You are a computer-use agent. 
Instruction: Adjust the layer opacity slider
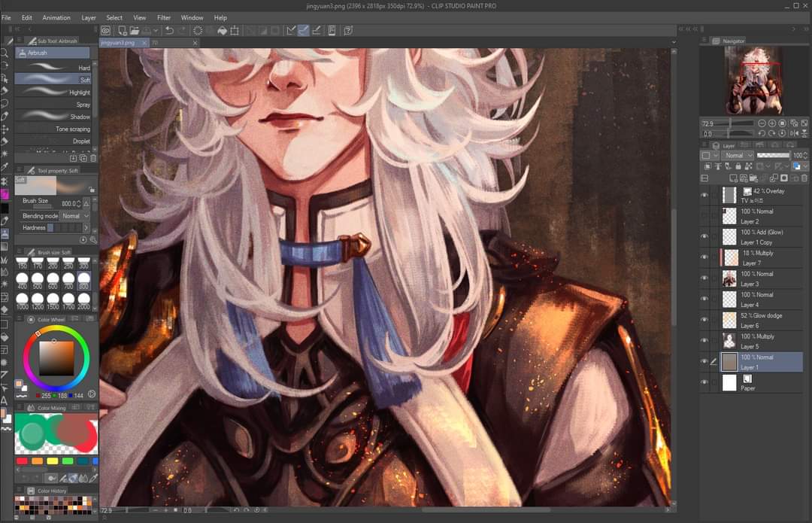[773, 155]
